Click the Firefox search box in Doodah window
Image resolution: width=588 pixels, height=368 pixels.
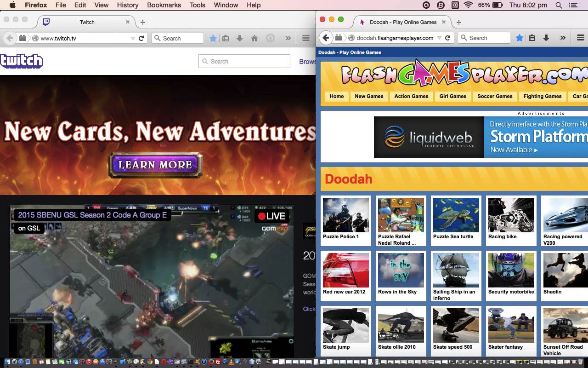tap(484, 38)
